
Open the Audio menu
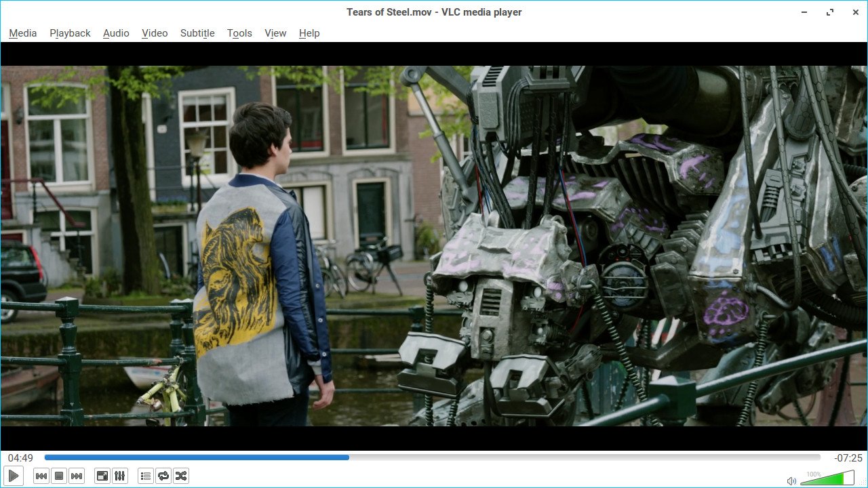116,33
